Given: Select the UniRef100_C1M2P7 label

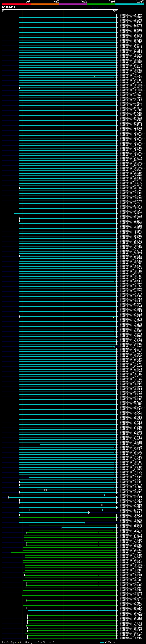Looking at the screenshot, I should 131,477.
